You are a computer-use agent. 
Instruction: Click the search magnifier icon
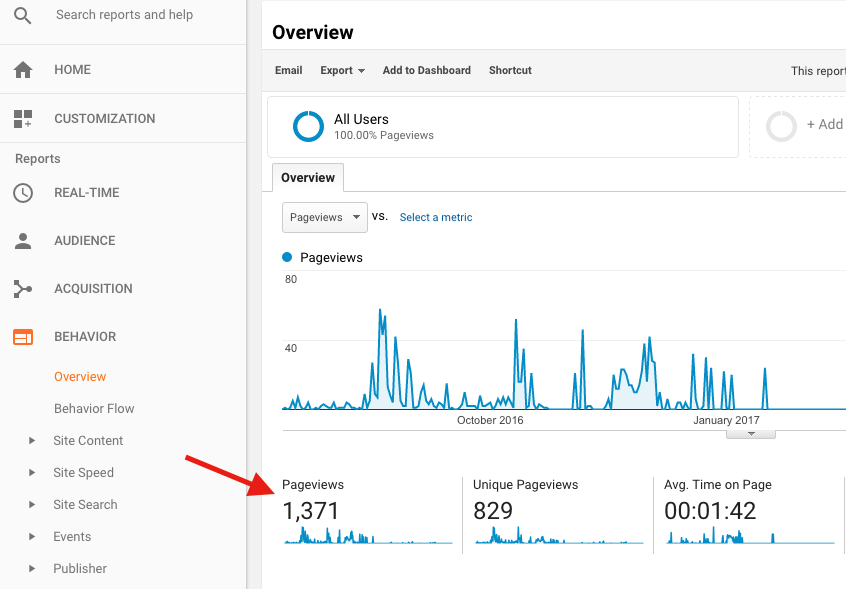pyautogui.click(x=22, y=14)
